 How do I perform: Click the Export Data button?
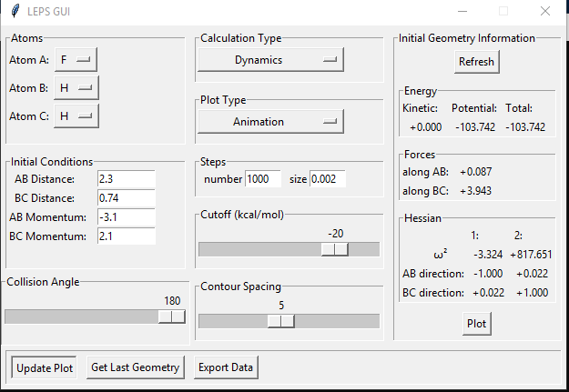tap(225, 367)
